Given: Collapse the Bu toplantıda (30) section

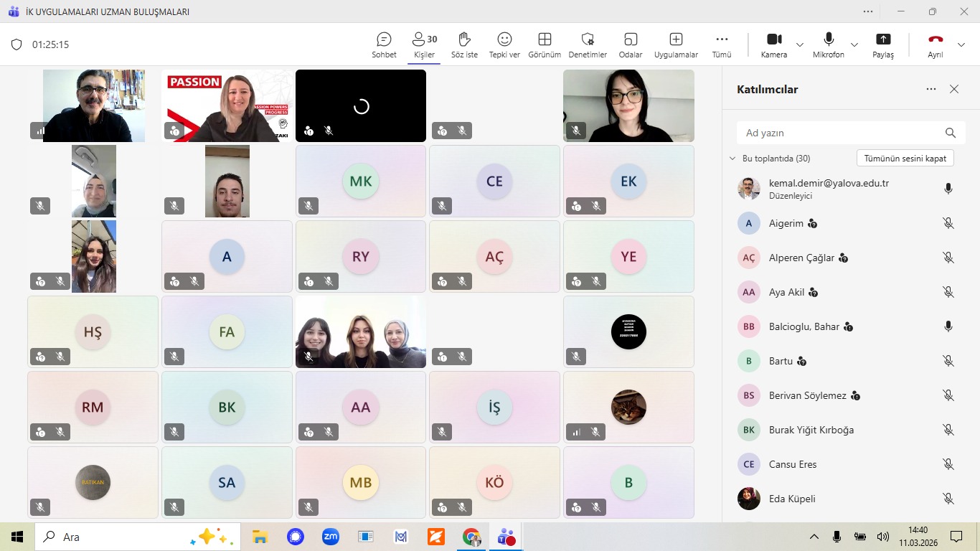Looking at the screenshot, I should [x=732, y=159].
